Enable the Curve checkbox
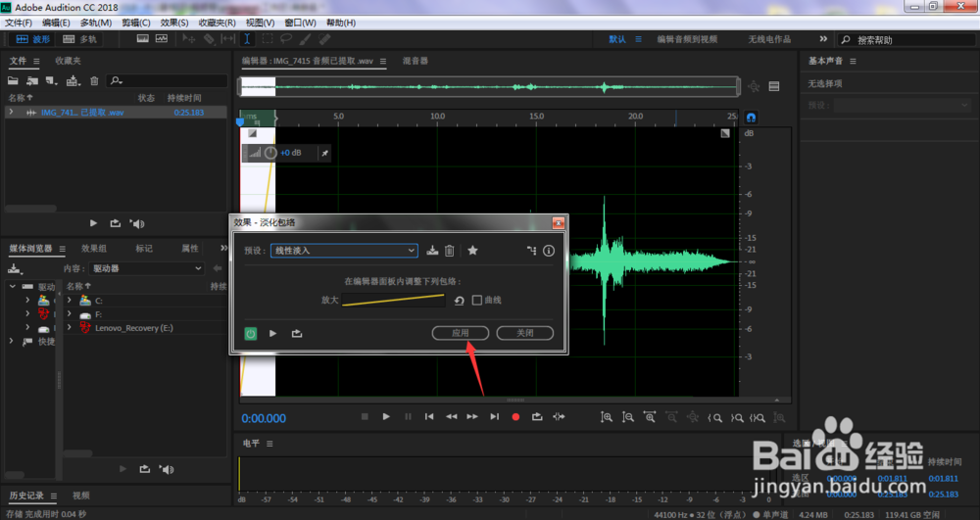The image size is (980, 520). (x=477, y=301)
